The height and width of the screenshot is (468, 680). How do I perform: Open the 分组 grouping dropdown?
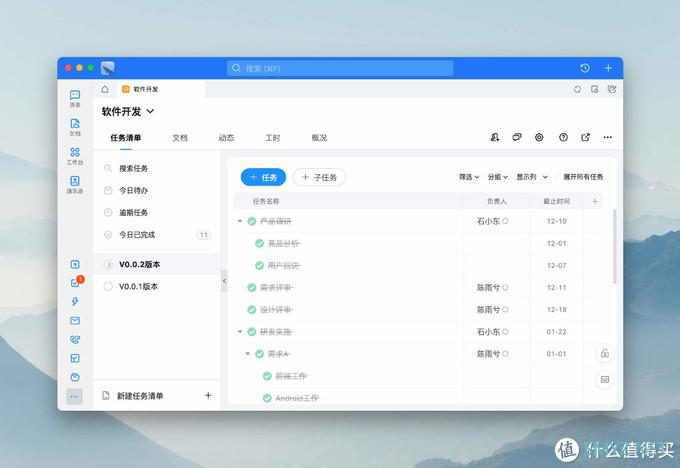coord(497,177)
